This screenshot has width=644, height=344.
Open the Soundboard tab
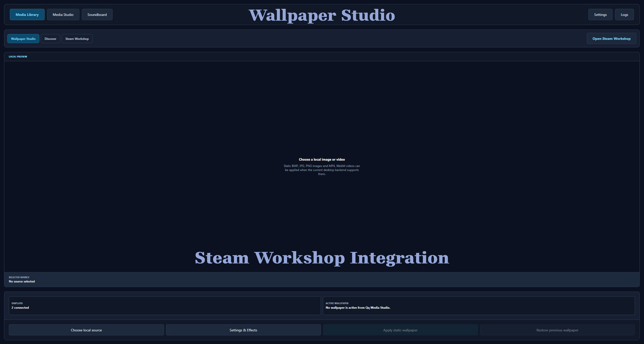(97, 15)
